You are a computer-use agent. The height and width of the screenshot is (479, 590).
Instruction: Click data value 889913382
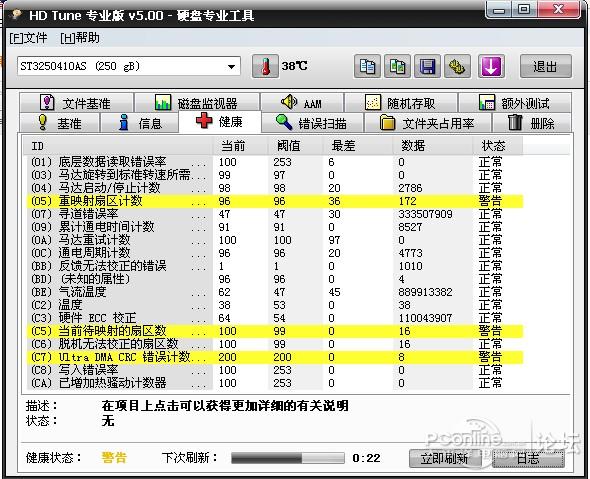pyautogui.click(x=426, y=292)
